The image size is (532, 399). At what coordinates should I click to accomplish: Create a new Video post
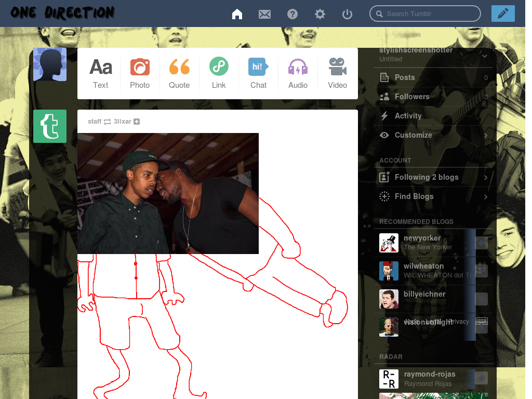click(337, 73)
